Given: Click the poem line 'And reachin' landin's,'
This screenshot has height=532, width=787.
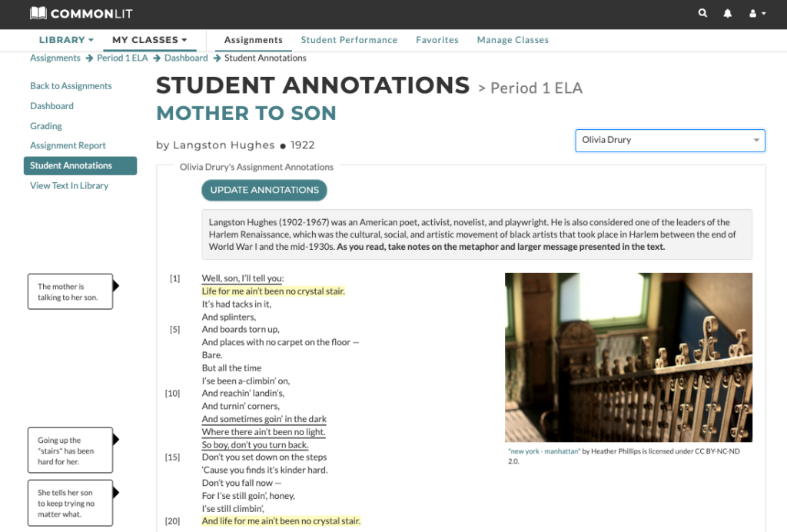Looking at the screenshot, I should [x=243, y=393].
